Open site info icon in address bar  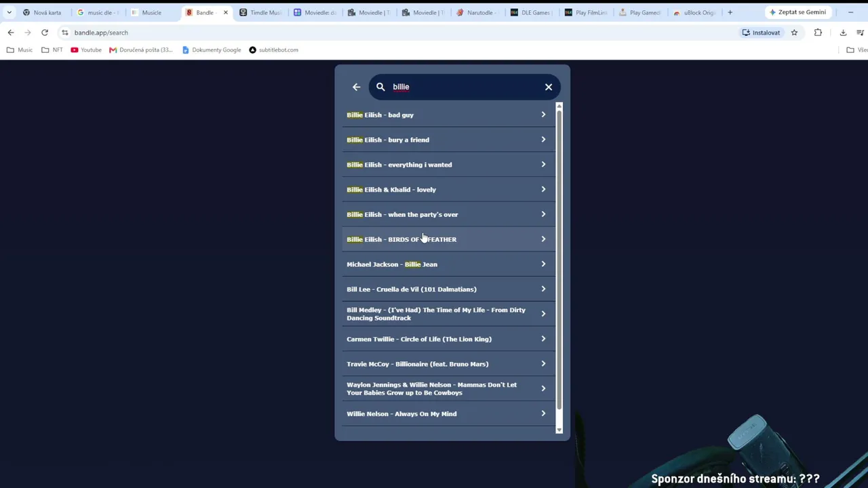click(x=64, y=33)
